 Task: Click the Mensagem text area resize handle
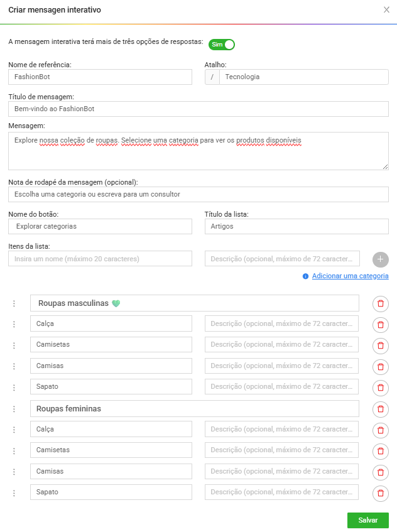click(385, 166)
